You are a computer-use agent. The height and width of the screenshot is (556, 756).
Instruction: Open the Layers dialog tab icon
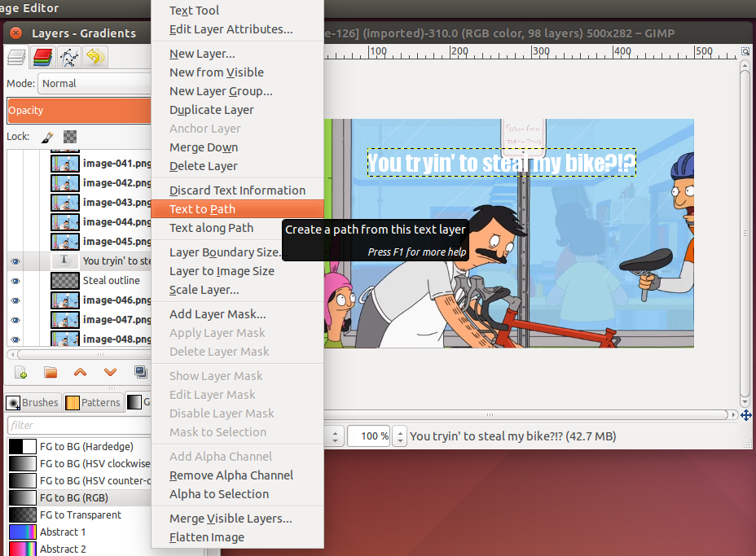[16, 57]
